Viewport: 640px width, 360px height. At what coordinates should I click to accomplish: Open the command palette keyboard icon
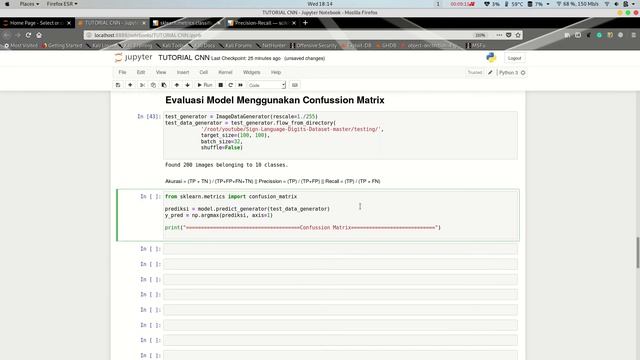[x=295, y=85]
